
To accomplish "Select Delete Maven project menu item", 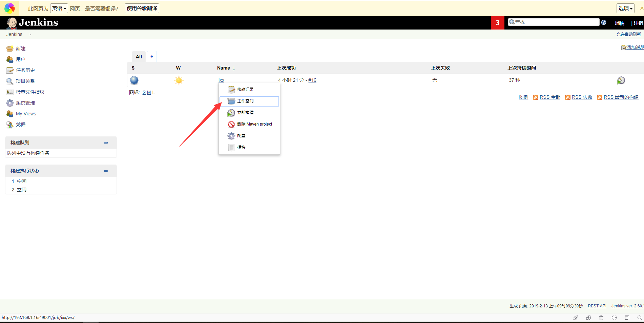I will [254, 124].
